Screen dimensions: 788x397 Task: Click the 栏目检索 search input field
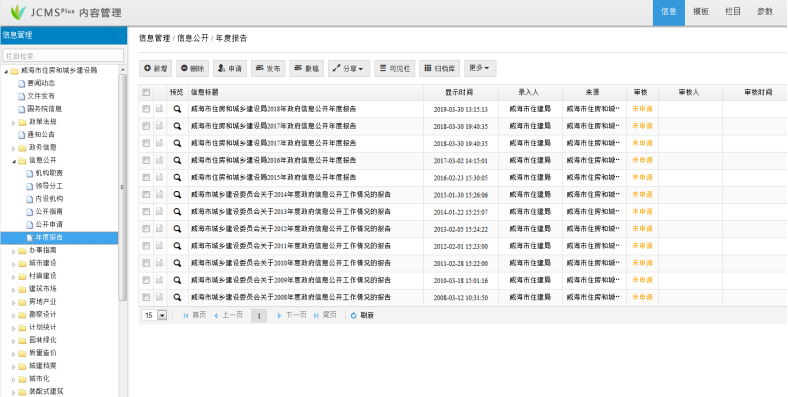click(x=63, y=56)
